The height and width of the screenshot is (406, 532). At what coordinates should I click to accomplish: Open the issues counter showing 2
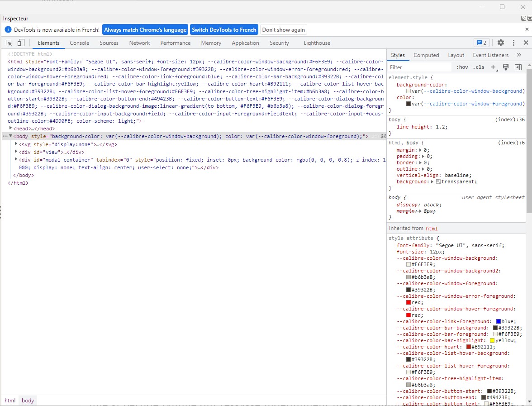481,43
